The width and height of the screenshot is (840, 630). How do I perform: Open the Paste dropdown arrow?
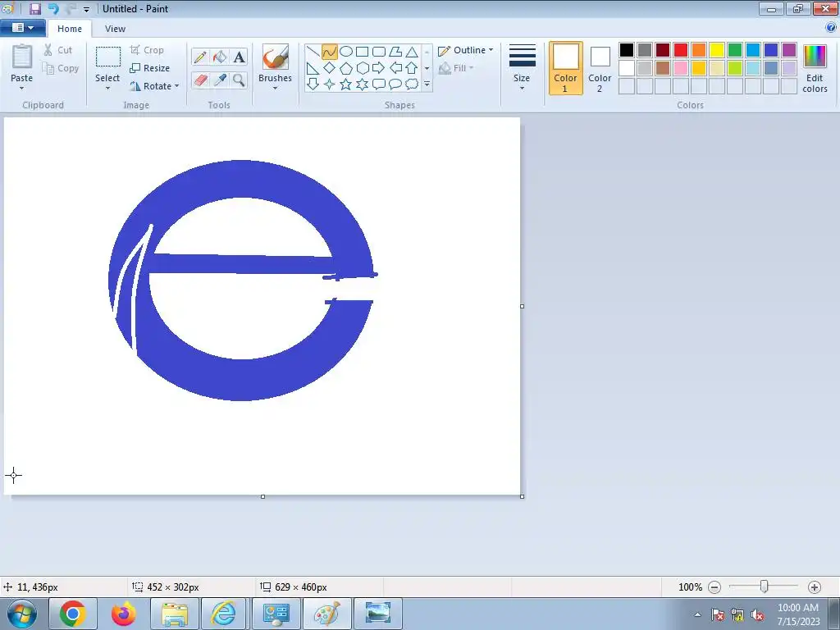tap(21, 89)
